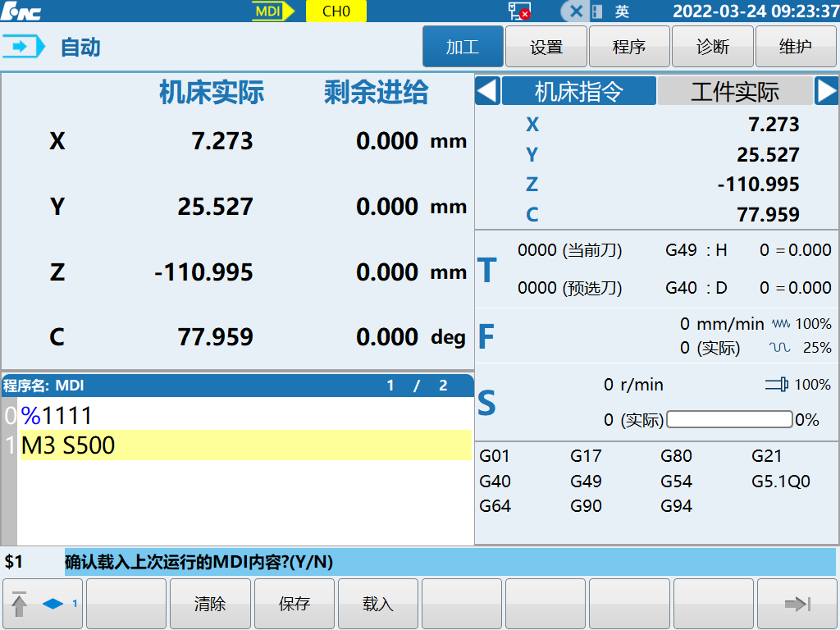Switch to the 工件实际 coordinate tab
Viewport: 840px width, 630px height.
[x=734, y=91]
